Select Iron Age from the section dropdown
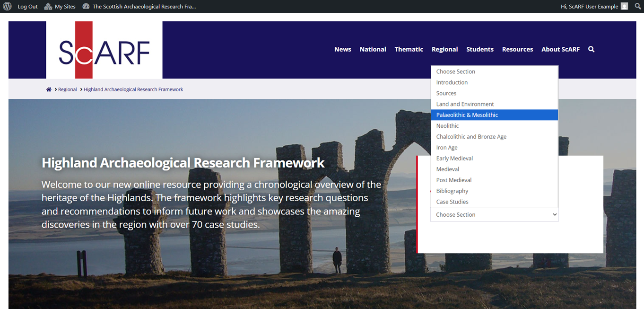Screen dimensions: 644x309 (x=446, y=147)
